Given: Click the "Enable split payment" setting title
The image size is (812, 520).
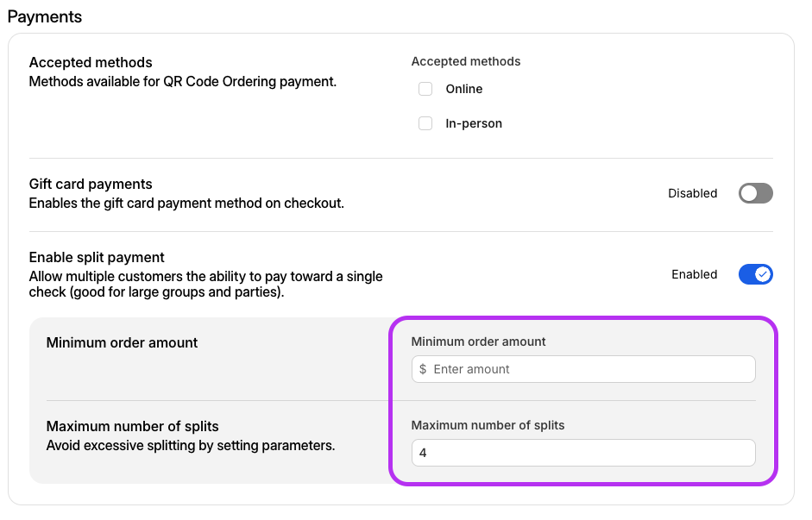Looking at the screenshot, I should [97, 257].
